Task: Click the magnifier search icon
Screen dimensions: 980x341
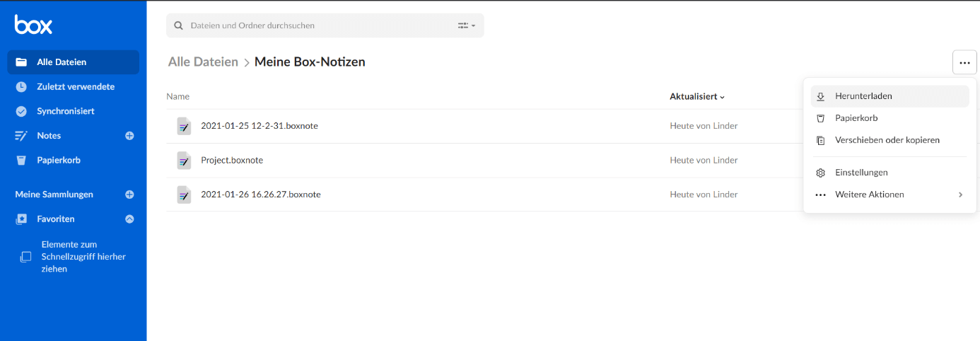Action: coord(177,25)
